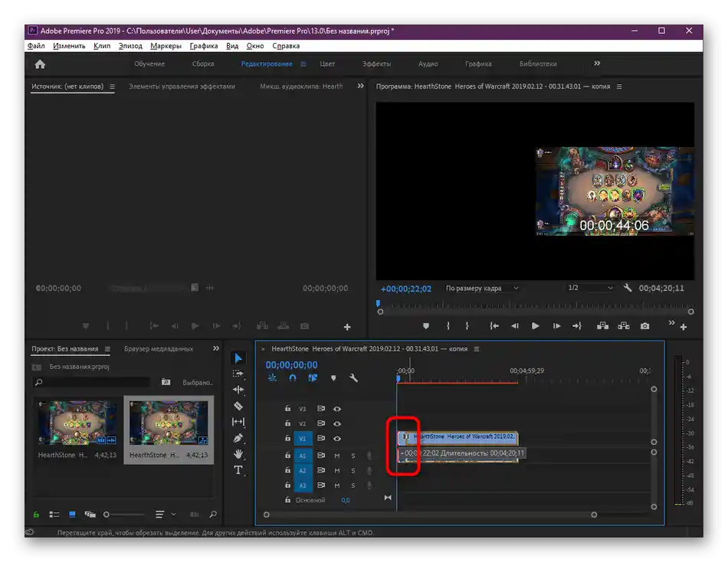
Task: Toggle lock on track A3
Action: (x=287, y=485)
